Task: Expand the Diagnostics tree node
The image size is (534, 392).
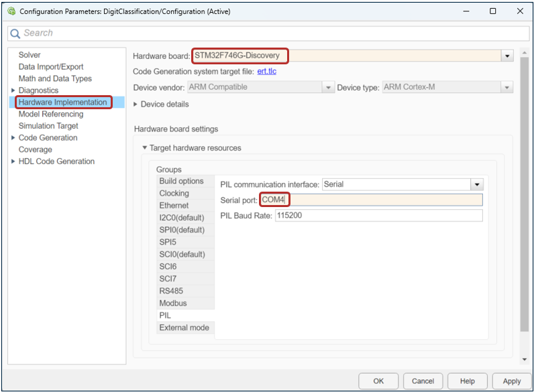Action: [13, 90]
